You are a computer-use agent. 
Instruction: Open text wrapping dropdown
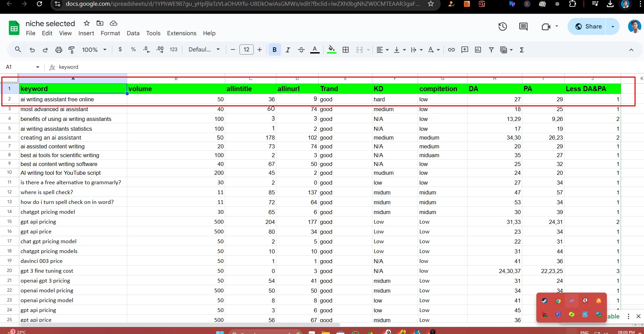[x=416, y=50]
